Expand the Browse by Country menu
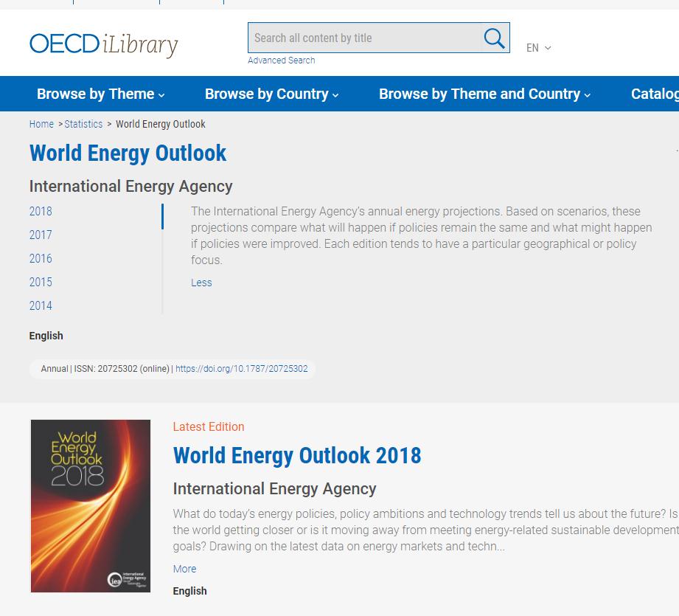679x616 pixels. click(271, 94)
